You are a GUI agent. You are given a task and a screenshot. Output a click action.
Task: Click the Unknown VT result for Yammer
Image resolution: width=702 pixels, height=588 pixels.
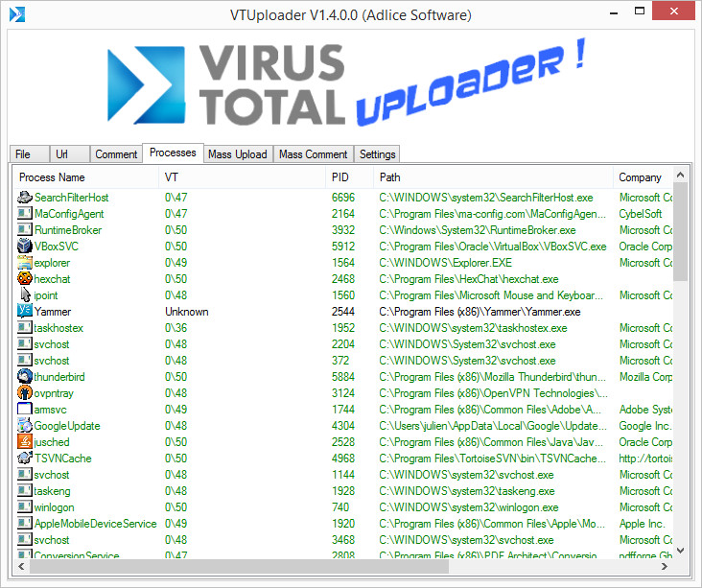pos(187,312)
